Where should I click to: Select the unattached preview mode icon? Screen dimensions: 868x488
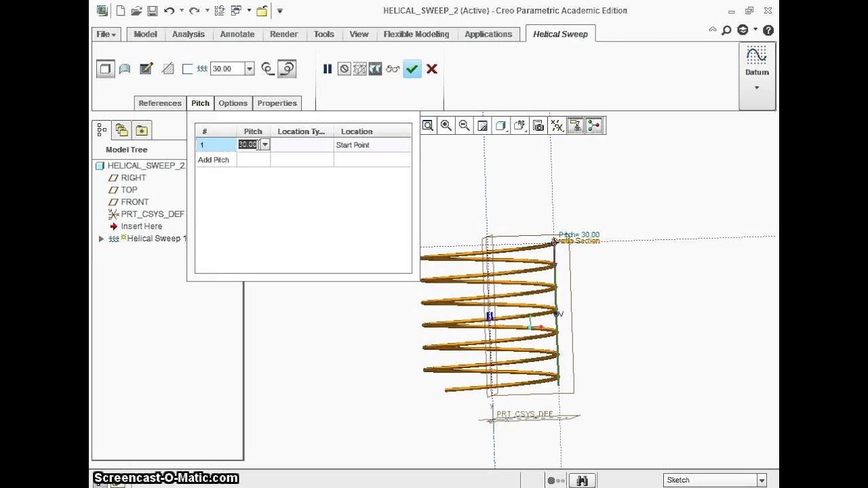360,68
